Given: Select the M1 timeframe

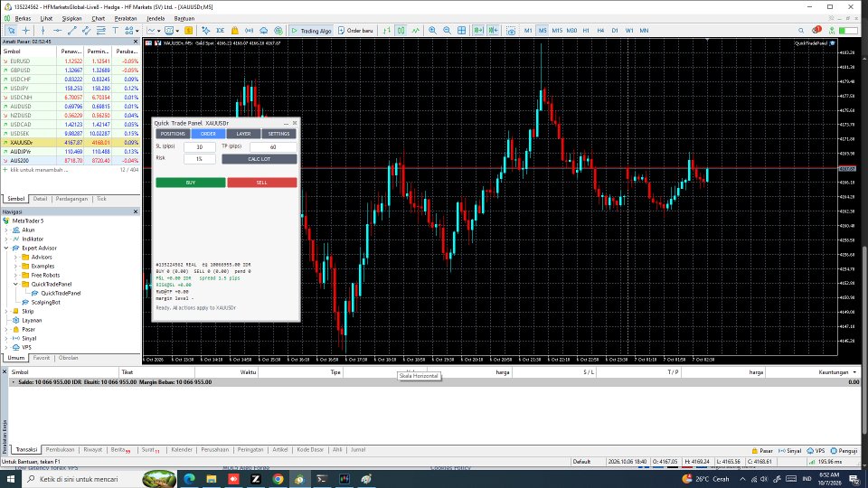Looking at the screenshot, I should (x=528, y=31).
